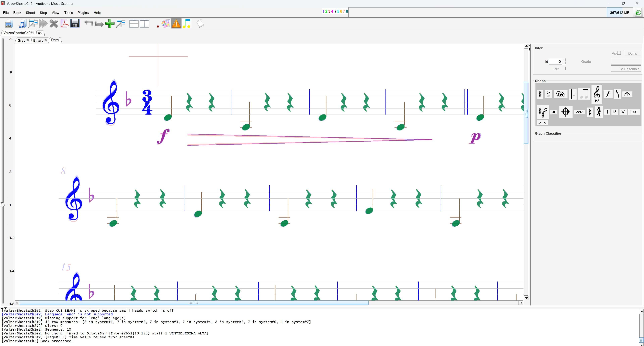
Task: Open the Plugins menu
Action: click(83, 13)
